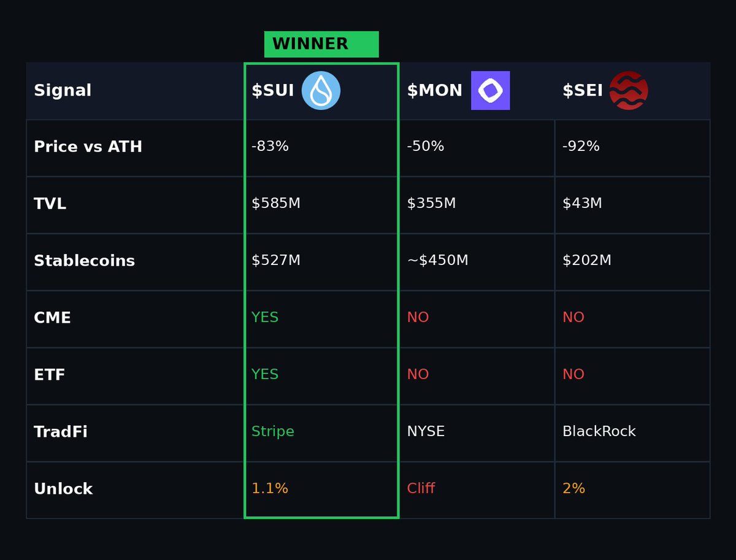Click the BlackRock TradFi entry
The width and height of the screenshot is (736, 560).
(599, 432)
